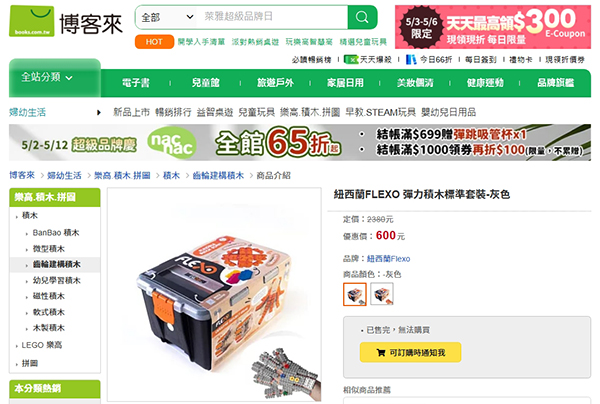Select 磁性積木 in the sidebar
The height and width of the screenshot is (404, 600).
pyautogui.click(x=49, y=296)
